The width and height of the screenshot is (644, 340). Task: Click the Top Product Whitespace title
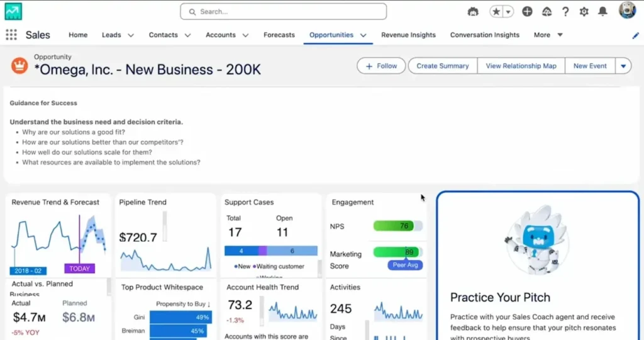click(x=162, y=287)
